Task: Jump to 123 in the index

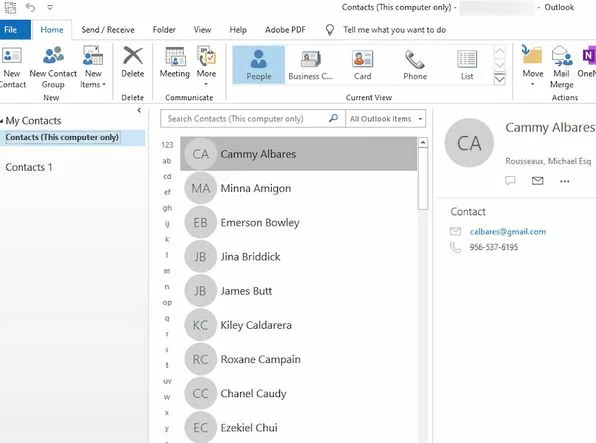Action: point(167,145)
